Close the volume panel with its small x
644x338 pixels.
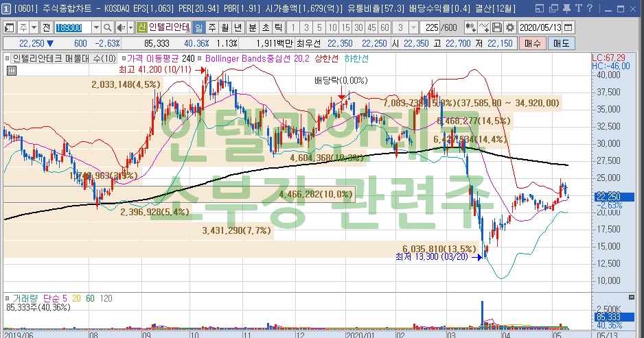[632, 297]
